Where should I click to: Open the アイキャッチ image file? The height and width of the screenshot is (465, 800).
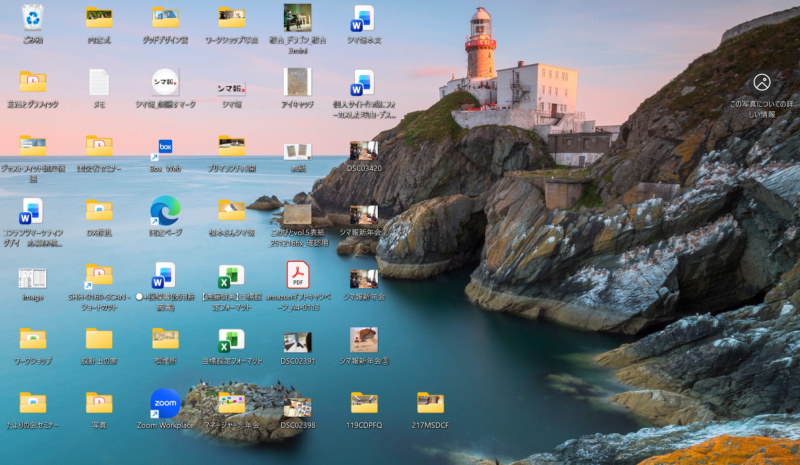pos(298,82)
